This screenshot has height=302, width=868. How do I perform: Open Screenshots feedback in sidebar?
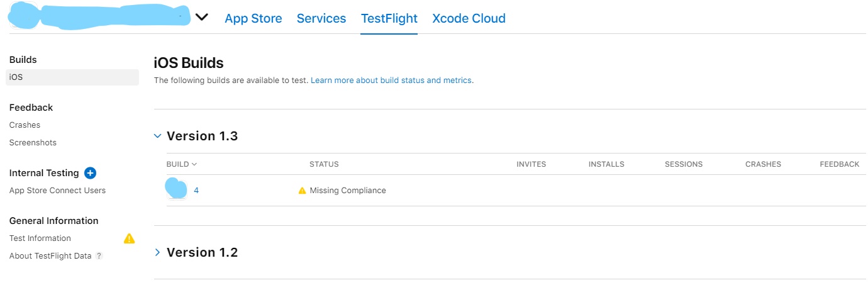click(33, 143)
